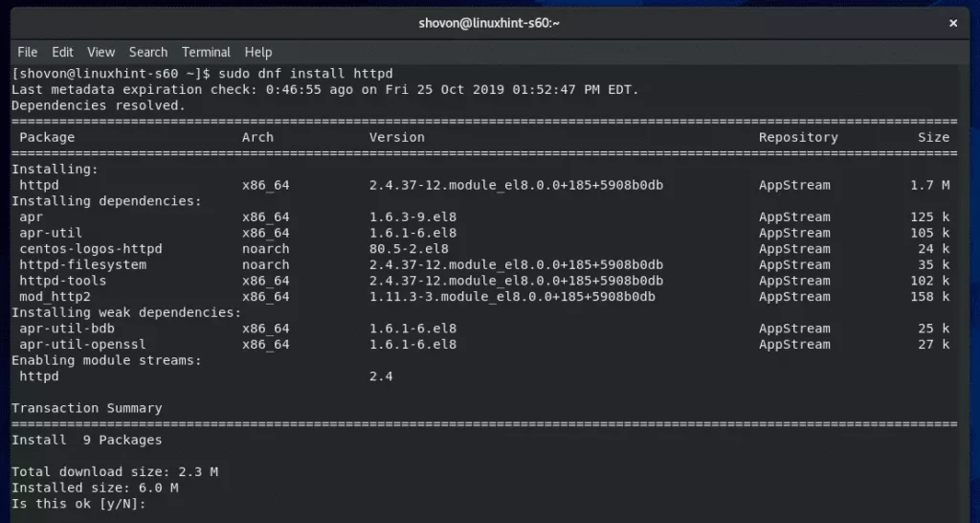Click the apr-util-openssl package row
The image size is (980, 523).
(484, 344)
